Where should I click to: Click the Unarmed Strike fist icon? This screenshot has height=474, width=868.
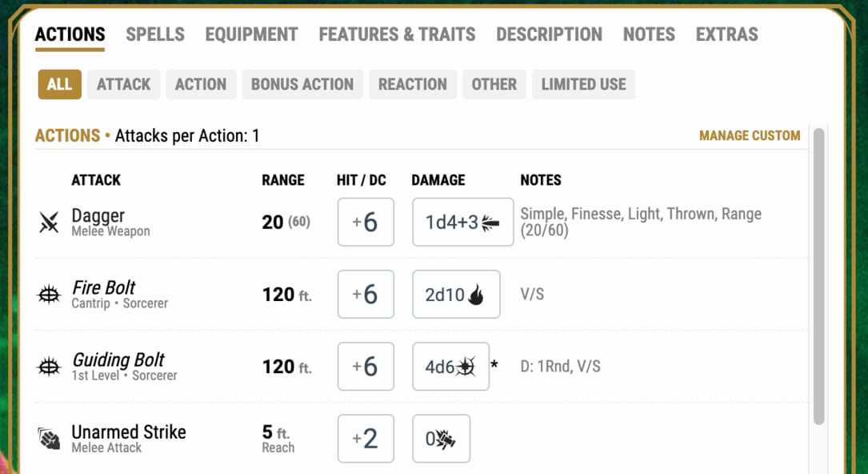pyautogui.click(x=49, y=439)
